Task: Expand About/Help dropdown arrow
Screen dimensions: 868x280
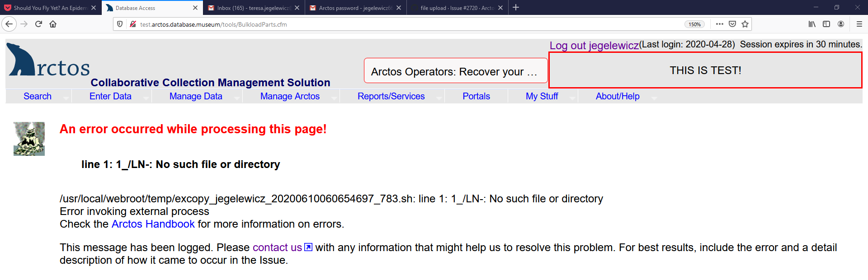Action: point(654,98)
